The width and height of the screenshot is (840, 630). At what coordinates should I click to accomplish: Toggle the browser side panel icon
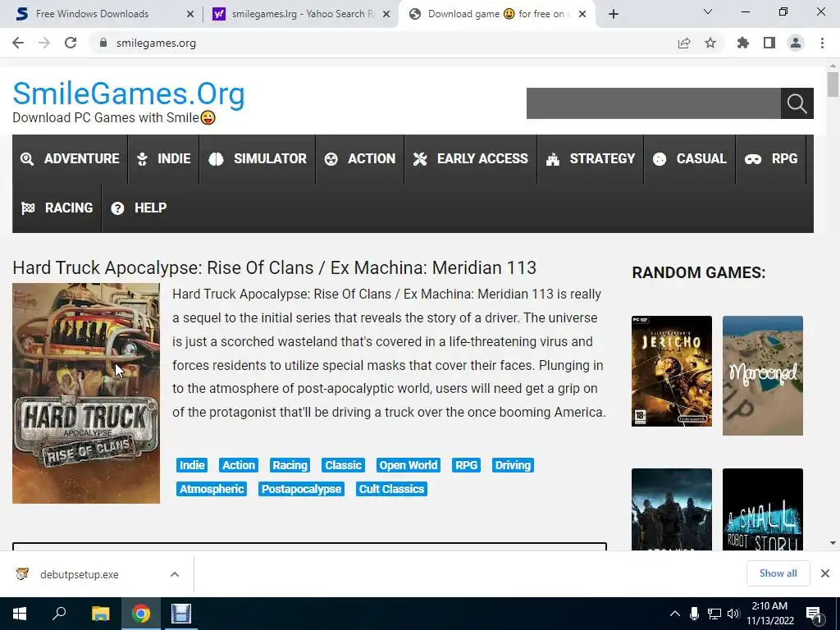tap(769, 43)
